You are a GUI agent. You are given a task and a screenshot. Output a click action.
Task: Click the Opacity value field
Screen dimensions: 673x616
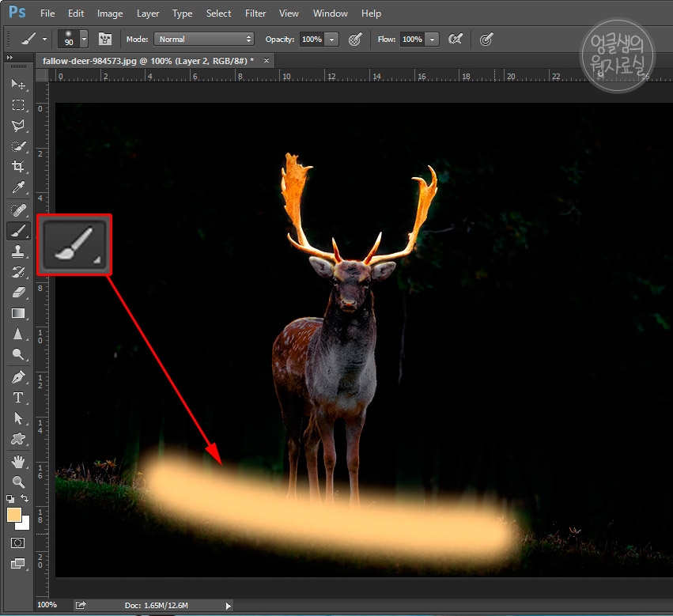click(312, 39)
